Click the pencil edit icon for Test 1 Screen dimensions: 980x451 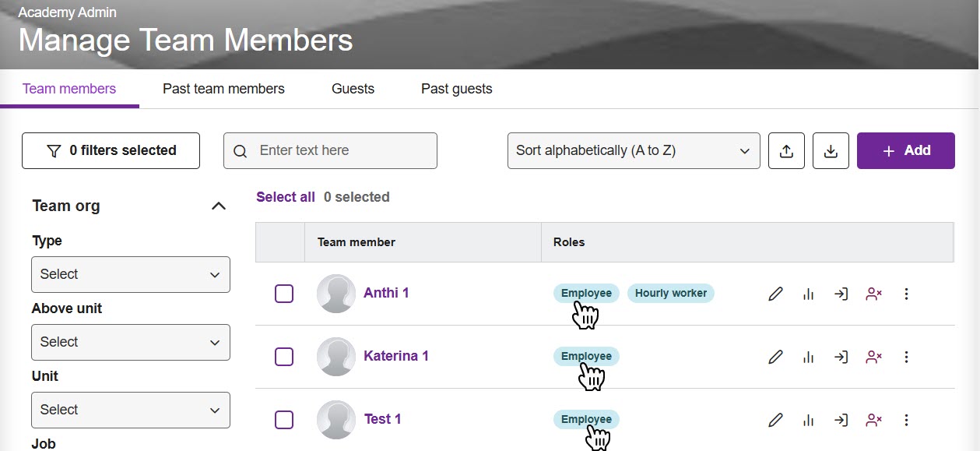(x=775, y=420)
